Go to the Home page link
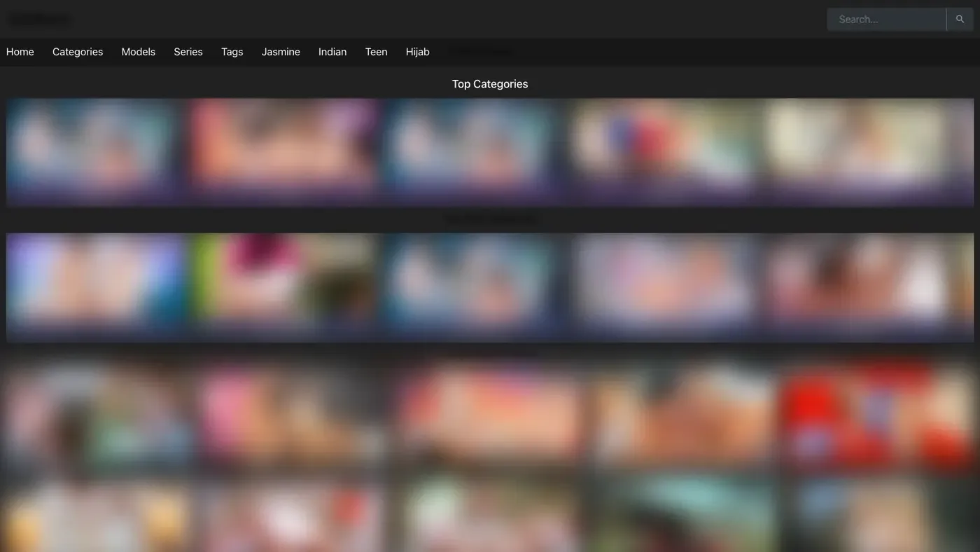The height and width of the screenshot is (552, 980). 20,52
